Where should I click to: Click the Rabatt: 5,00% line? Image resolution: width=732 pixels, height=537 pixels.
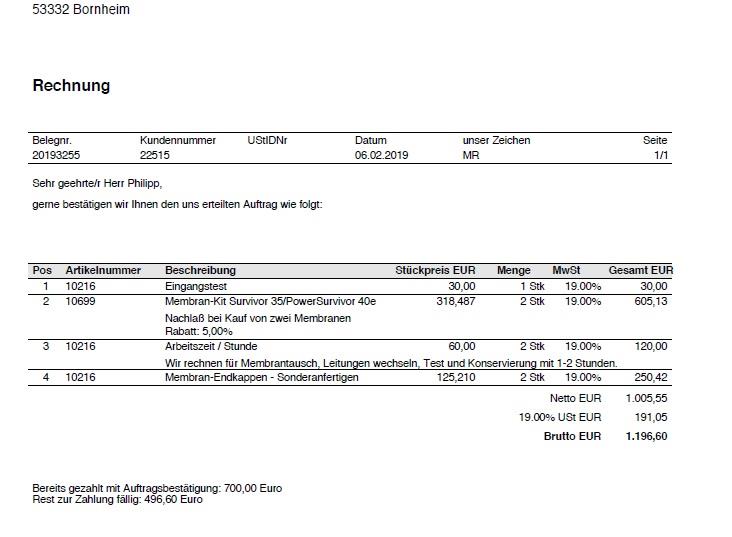pos(199,331)
